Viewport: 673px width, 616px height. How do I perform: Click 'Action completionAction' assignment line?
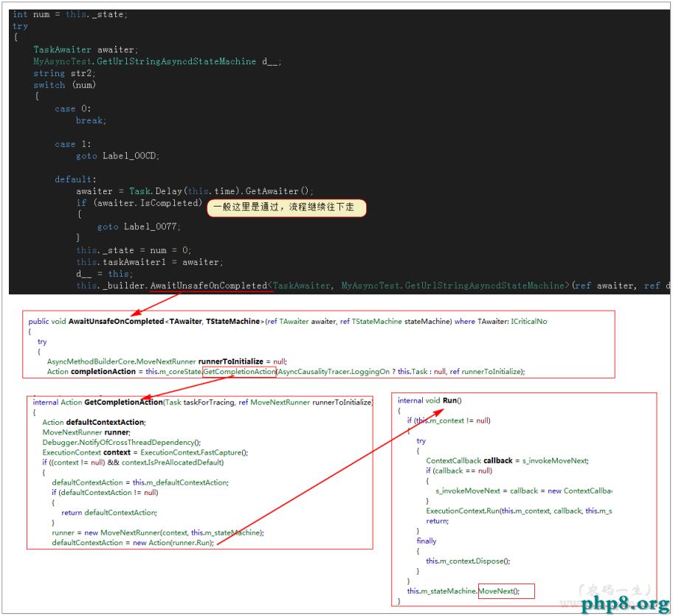pos(286,372)
